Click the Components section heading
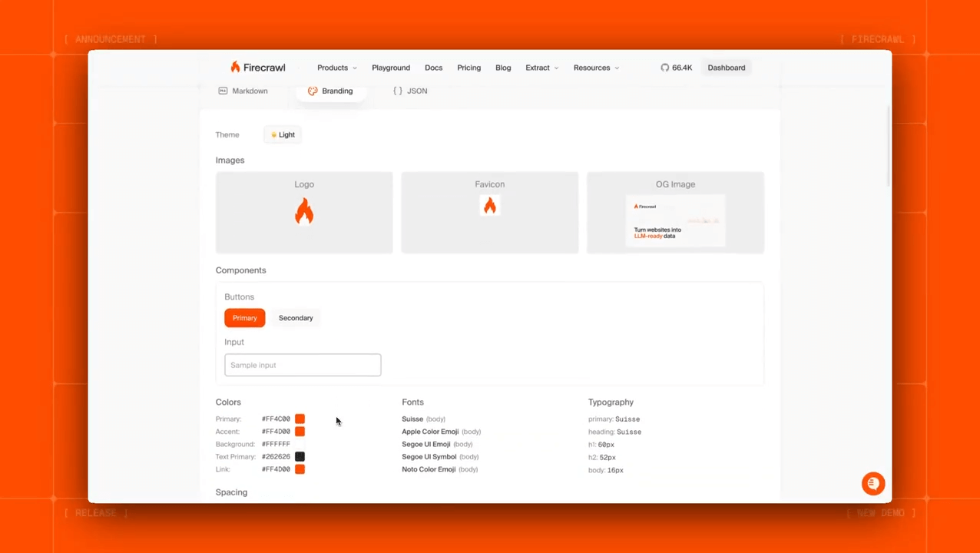980x553 pixels. pyautogui.click(x=240, y=270)
